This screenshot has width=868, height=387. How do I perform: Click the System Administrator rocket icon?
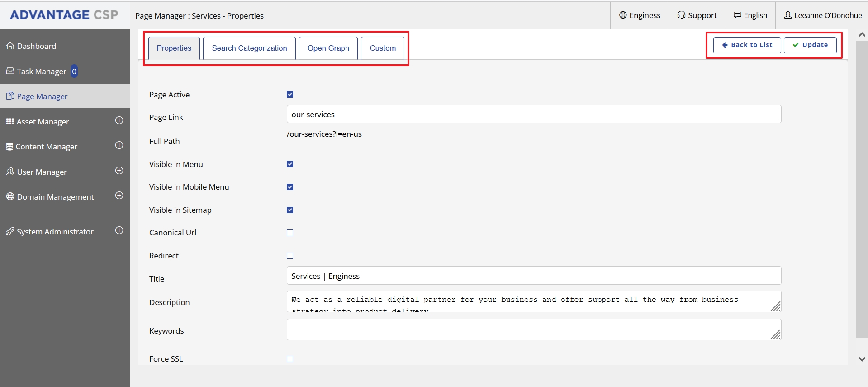click(10, 231)
